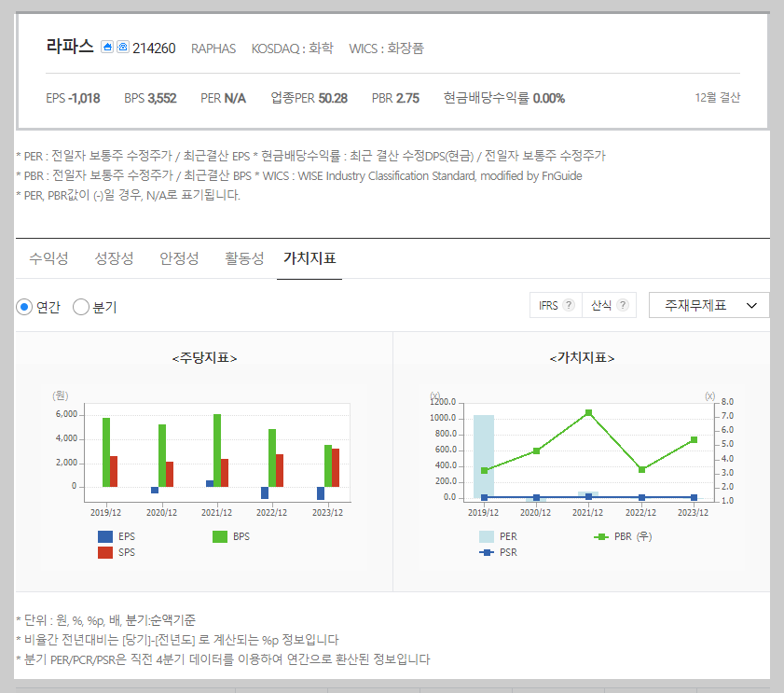Toggle the PSR legend item visibility
Viewport: 784px width, 693px height.
[488, 550]
